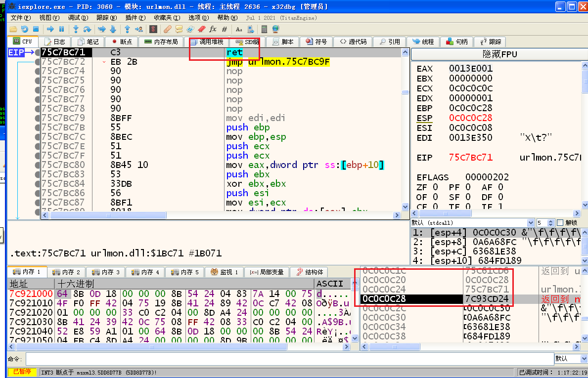This screenshot has height=378, width=588.
Task: Switch to the 断点 tab
Action: tap(121, 42)
